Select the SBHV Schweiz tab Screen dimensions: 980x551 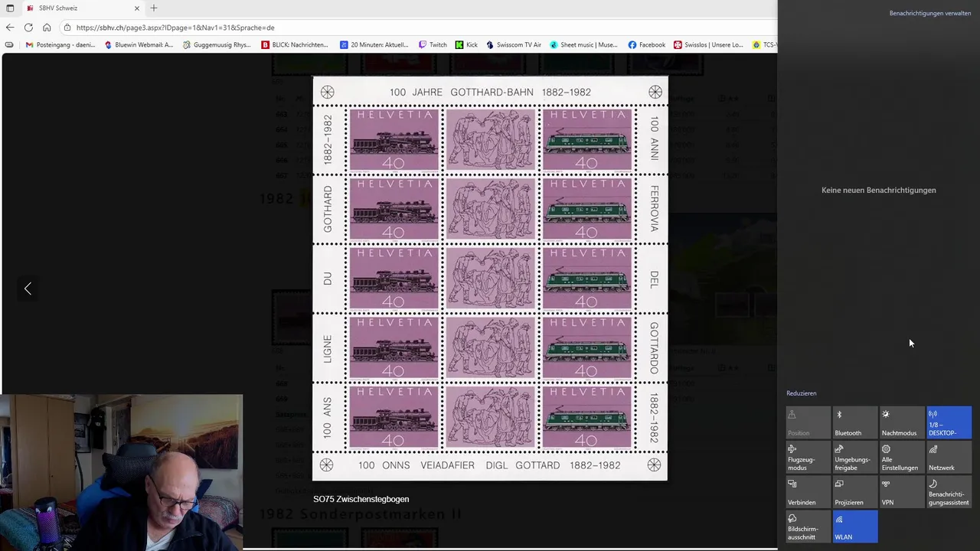[x=83, y=8]
